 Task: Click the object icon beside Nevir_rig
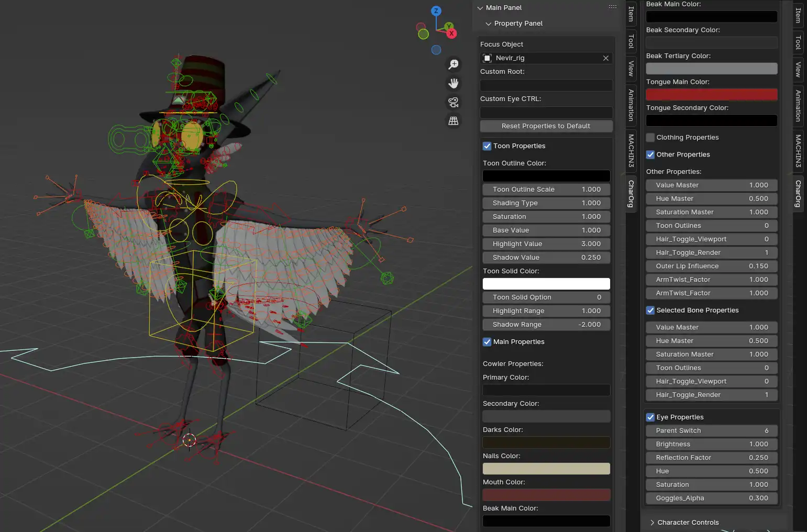tap(488, 58)
